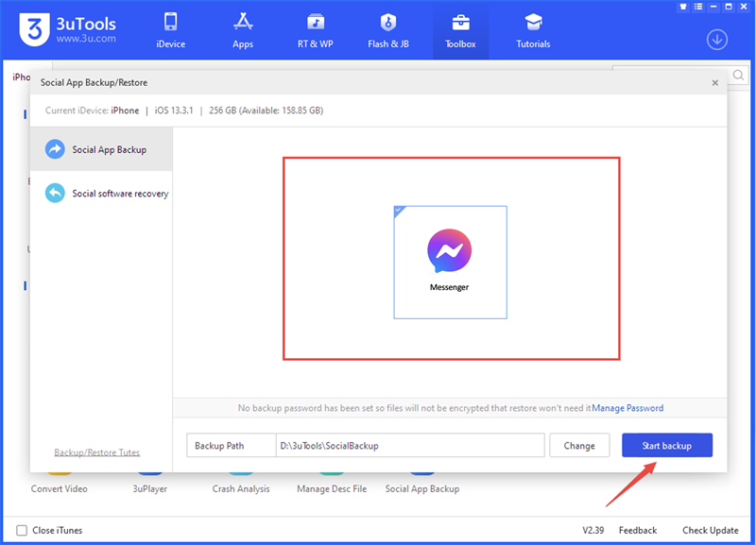The width and height of the screenshot is (756, 545).
Task: Click the RT & WP music folder icon
Action: (316, 22)
